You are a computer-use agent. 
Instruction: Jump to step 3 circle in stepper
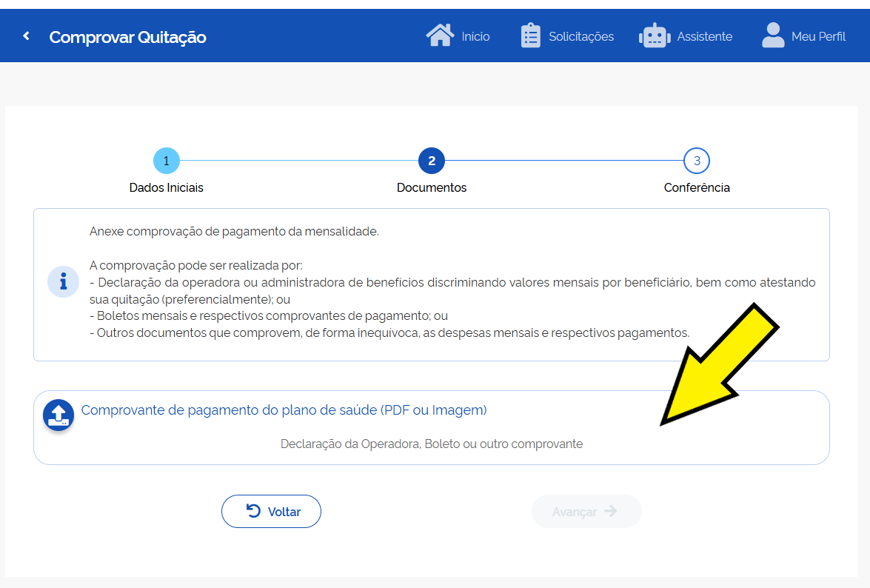(x=697, y=161)
